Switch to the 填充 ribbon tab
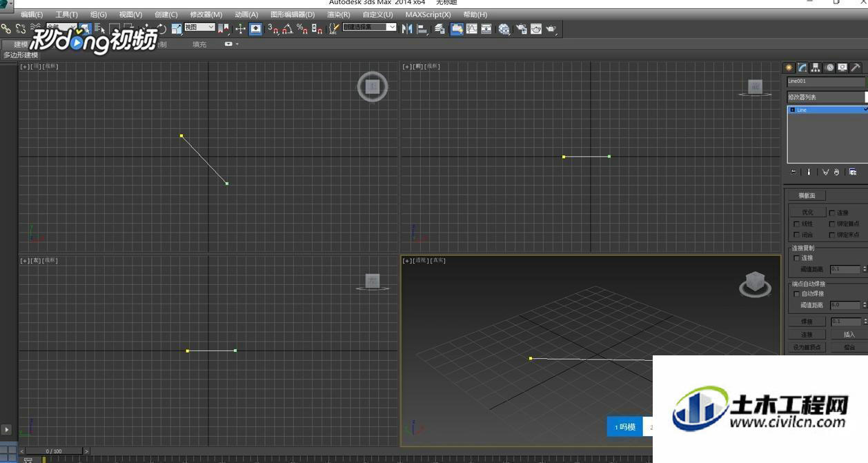Screen dimensions: 868x463 199,44
